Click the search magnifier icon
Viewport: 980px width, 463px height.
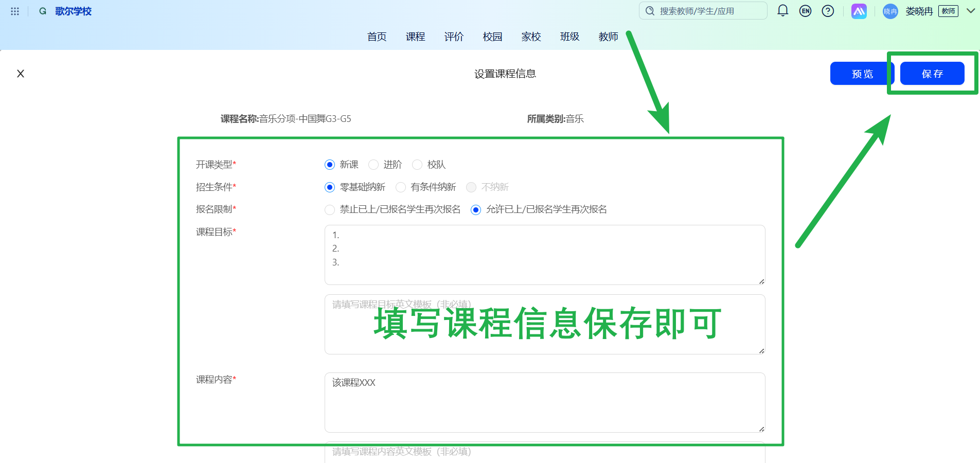650,11
